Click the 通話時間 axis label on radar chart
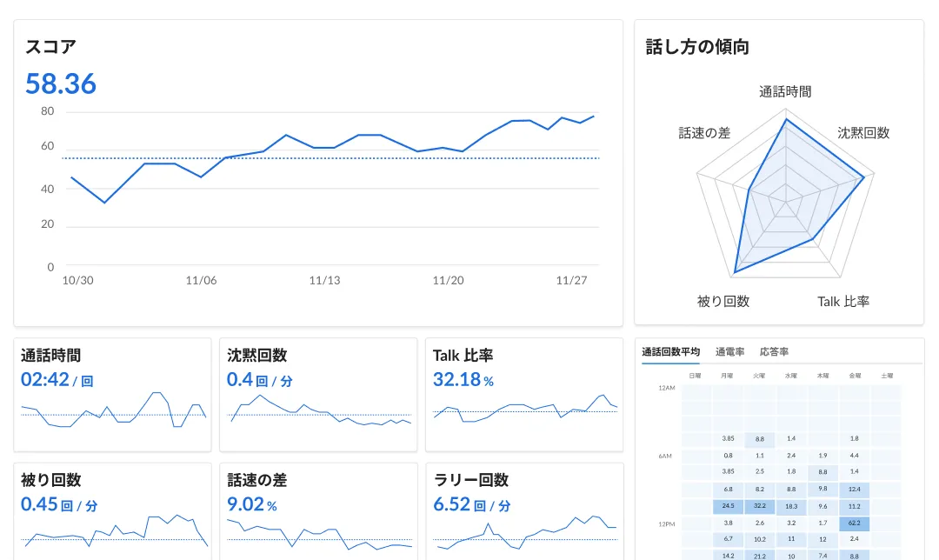This screenshot has width=939, height=560. [x=785, y=92]
